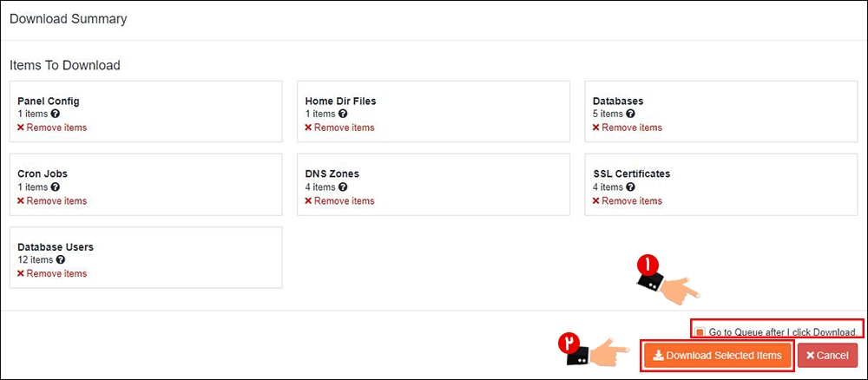Remove items from Cron Jobs
868x380 pixels.
tap(52, 200)
